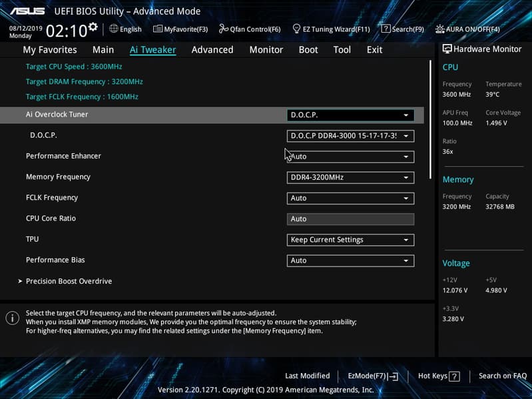Select the Ai Overclock Tuner row label

(x=57, y=115)
